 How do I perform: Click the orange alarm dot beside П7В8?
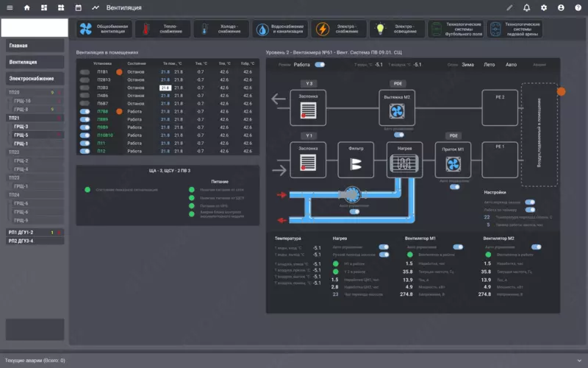[119, 112]
